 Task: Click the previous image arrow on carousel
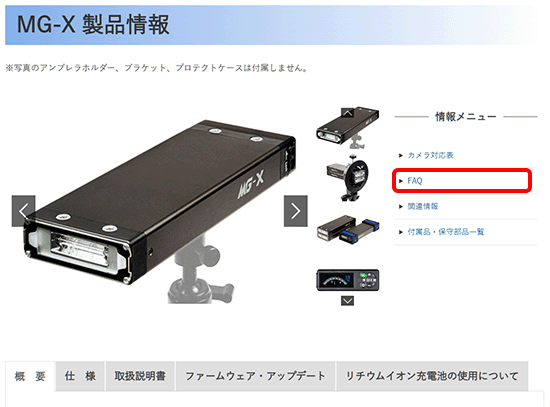click(24, 211)
